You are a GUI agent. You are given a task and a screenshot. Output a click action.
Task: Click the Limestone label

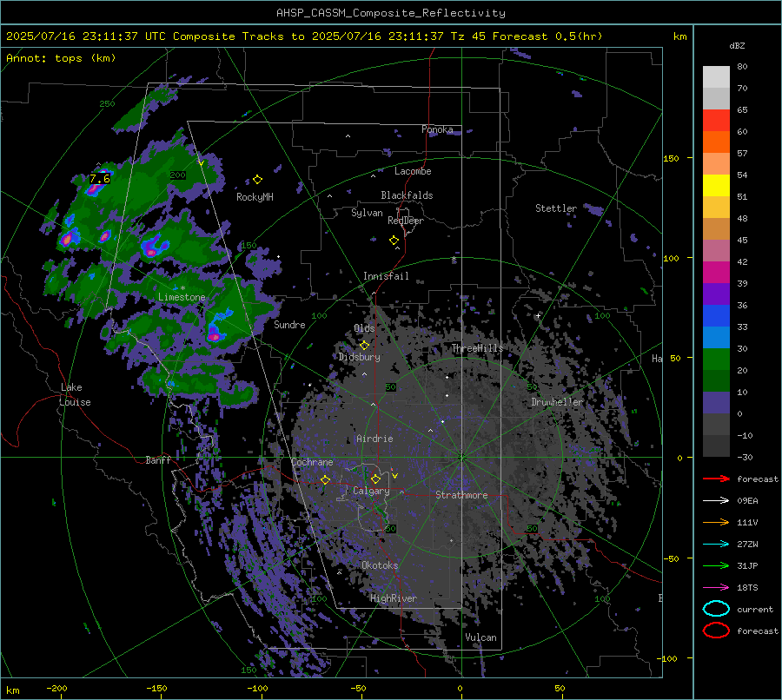182,297
